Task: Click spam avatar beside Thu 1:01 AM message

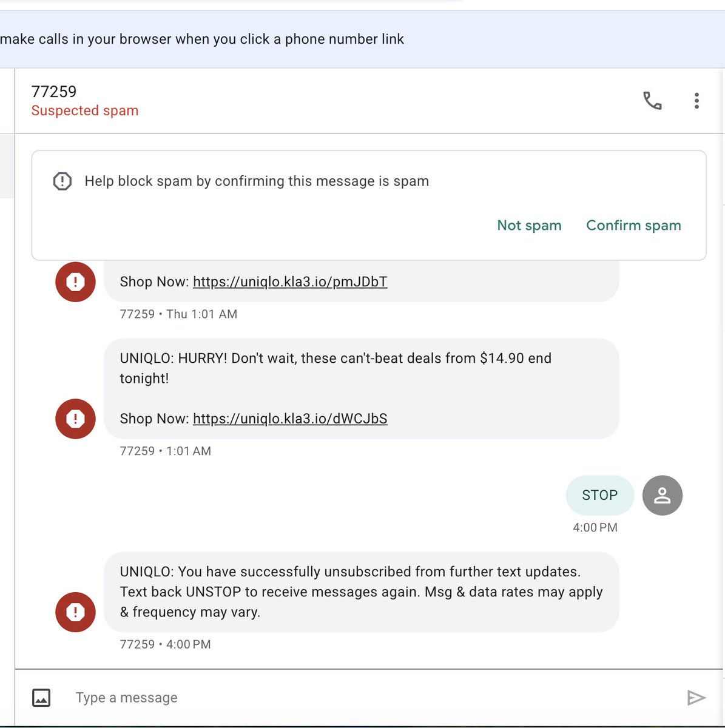Action: pos(75,282)
